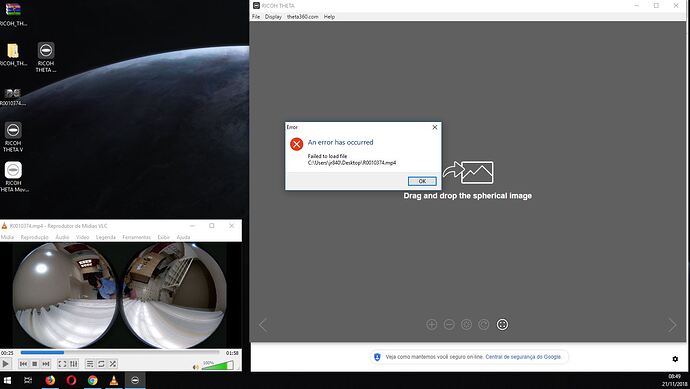The image size is (690, 389).
Task: Click the zoom out icon in RICOH THETA
Action: (449, 325)
